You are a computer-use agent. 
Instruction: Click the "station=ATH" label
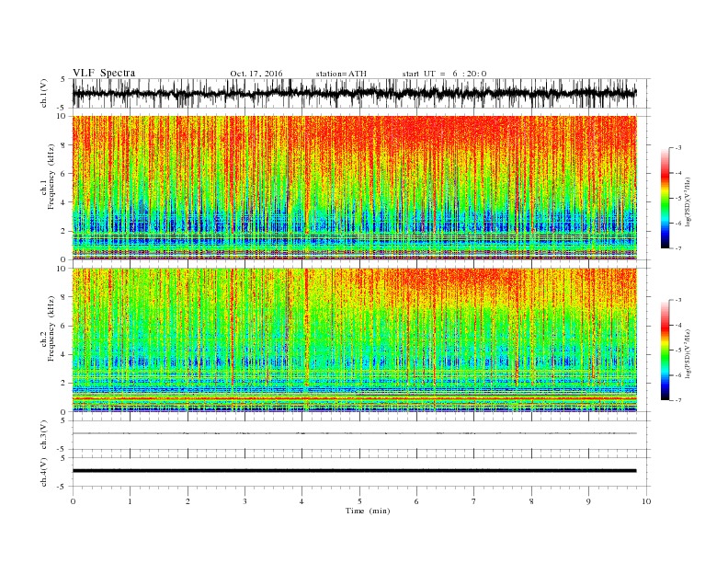pyautogui.click(x=341, y=74)
